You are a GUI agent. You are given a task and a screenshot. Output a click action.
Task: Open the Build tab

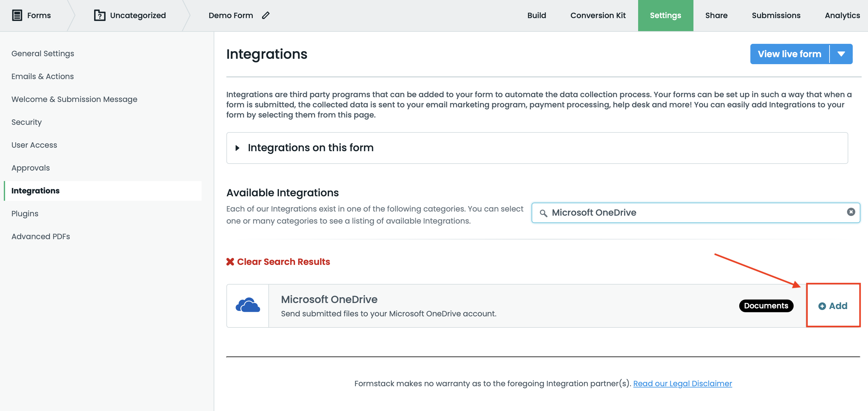536,15
